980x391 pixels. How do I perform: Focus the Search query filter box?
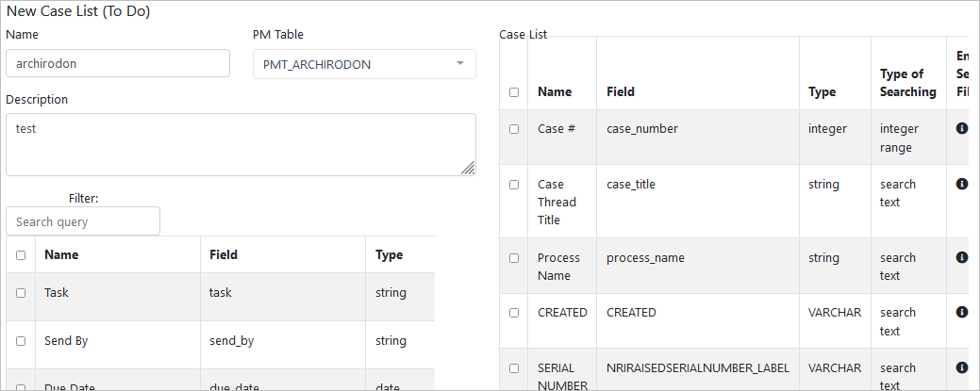tap(83, 221)
